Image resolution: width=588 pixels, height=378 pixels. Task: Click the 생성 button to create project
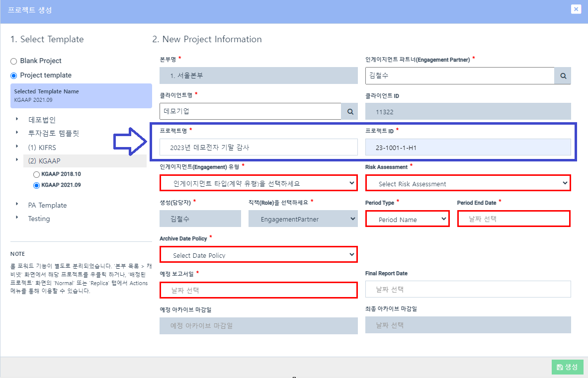tap(567, 366)
